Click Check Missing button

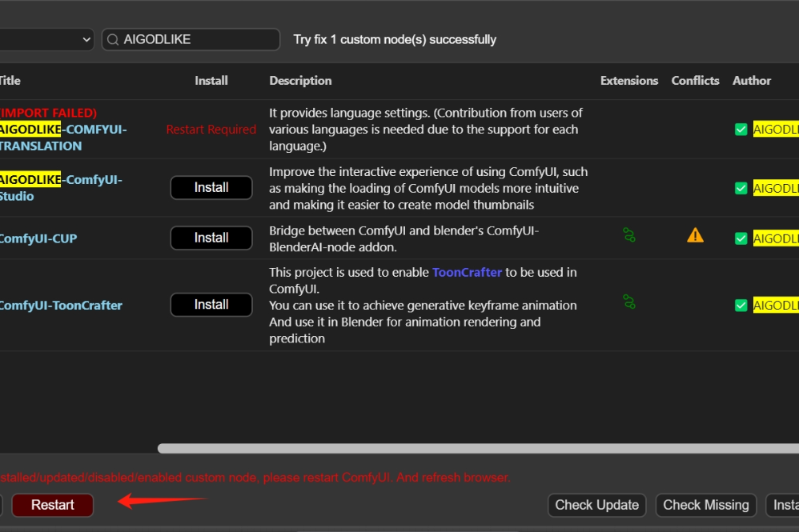click(706, 505)
